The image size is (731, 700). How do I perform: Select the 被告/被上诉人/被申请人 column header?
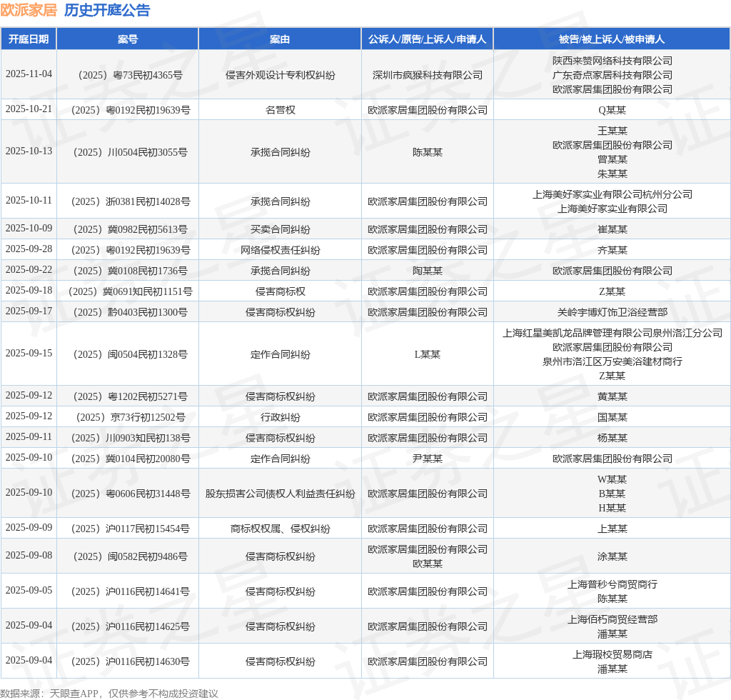[612, 39]
